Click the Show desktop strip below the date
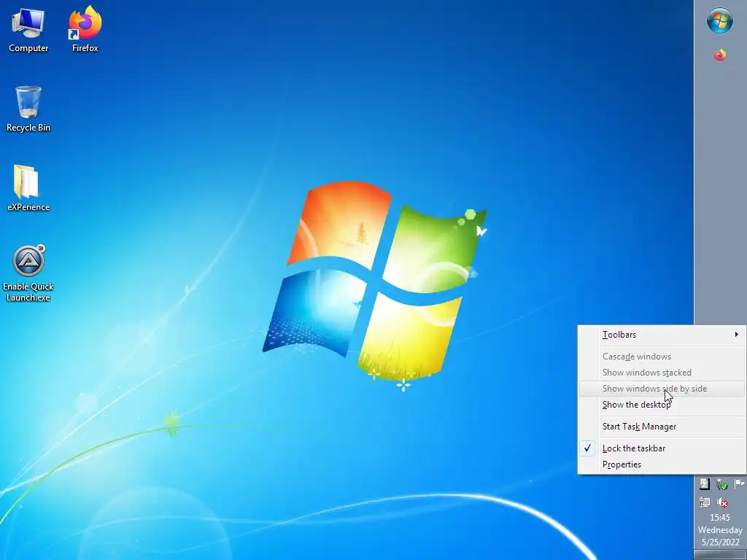This screenshot has width=747, height=560. (x=720, y=555)
